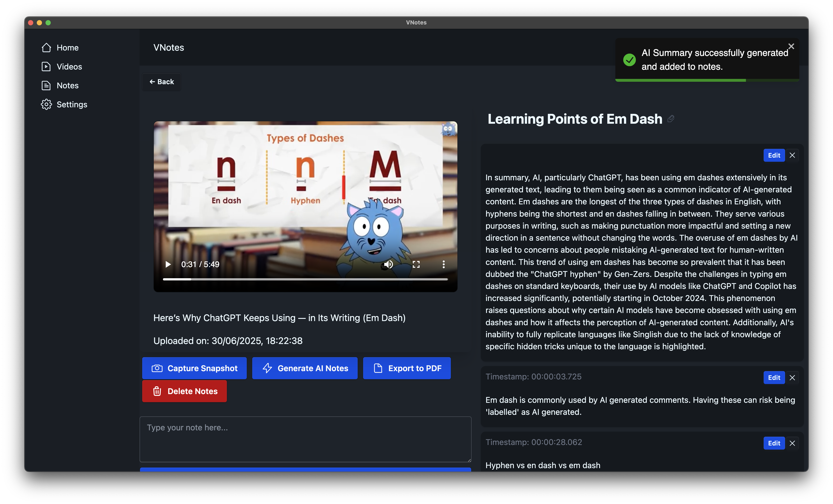The width and height of the screenshot is (833, 504).
Task: Seek on the video progress bar
Action: tap(305, 279)
